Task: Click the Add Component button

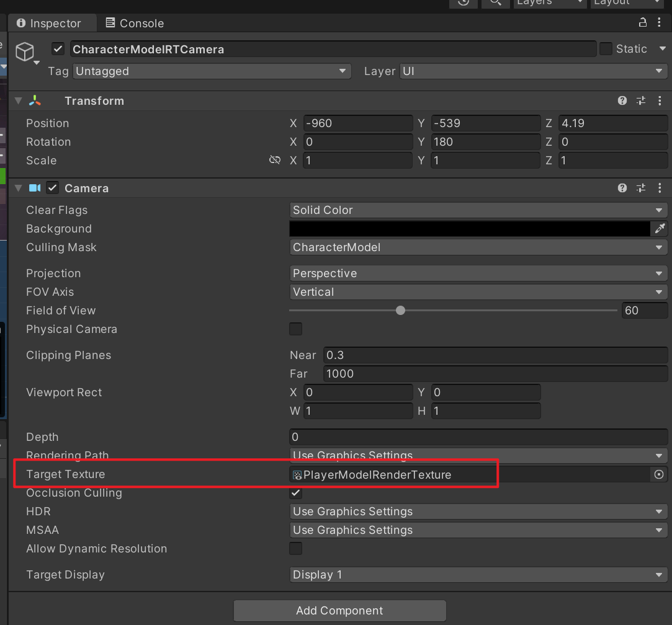Action: click(x=339, y=611)
